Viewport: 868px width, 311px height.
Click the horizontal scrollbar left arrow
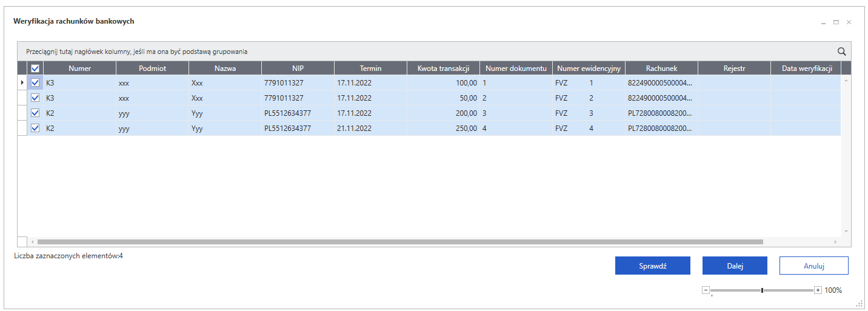tap(32, 242)
